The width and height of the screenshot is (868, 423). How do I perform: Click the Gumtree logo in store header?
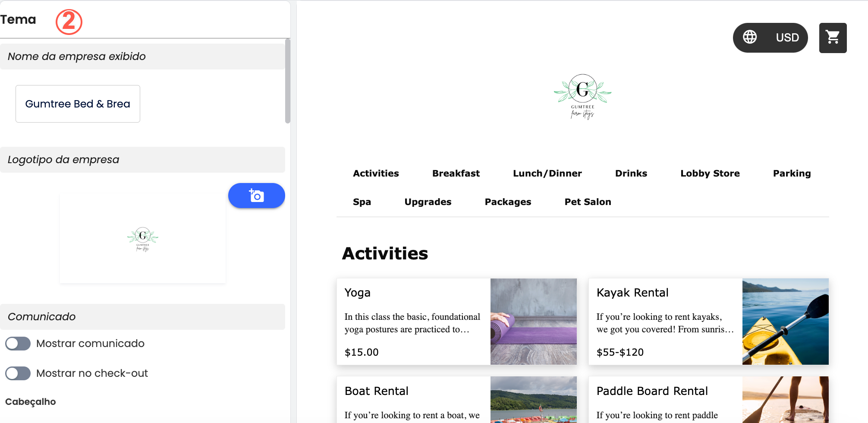point(582,97)
